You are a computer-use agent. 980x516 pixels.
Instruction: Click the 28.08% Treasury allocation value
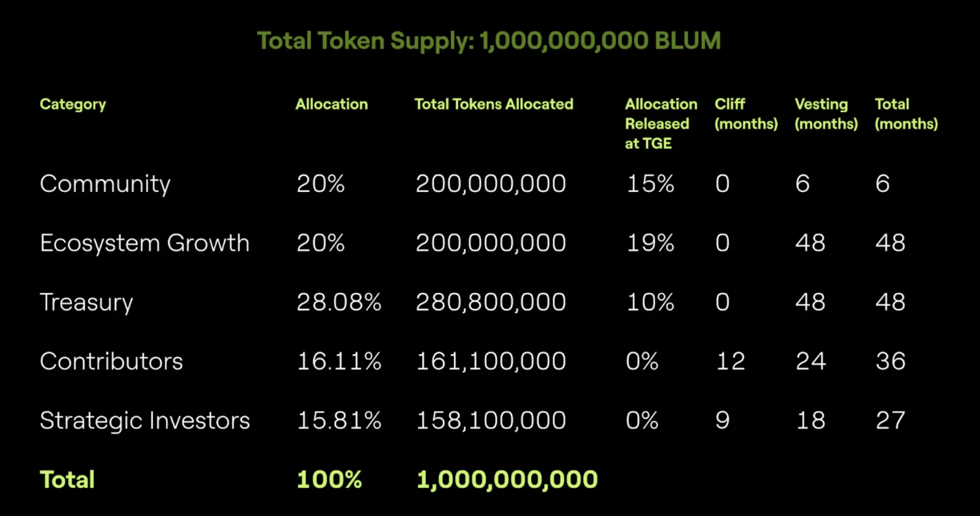click(339, 302)
